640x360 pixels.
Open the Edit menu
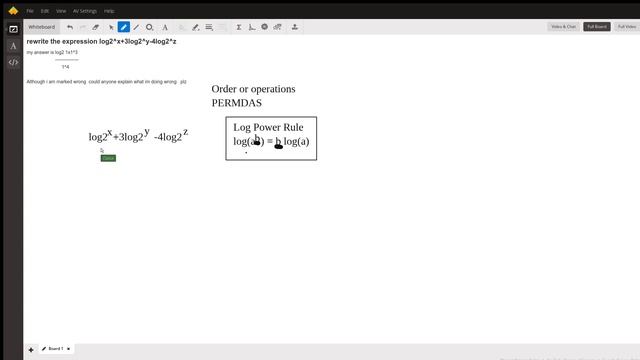[x=45, y=11]
